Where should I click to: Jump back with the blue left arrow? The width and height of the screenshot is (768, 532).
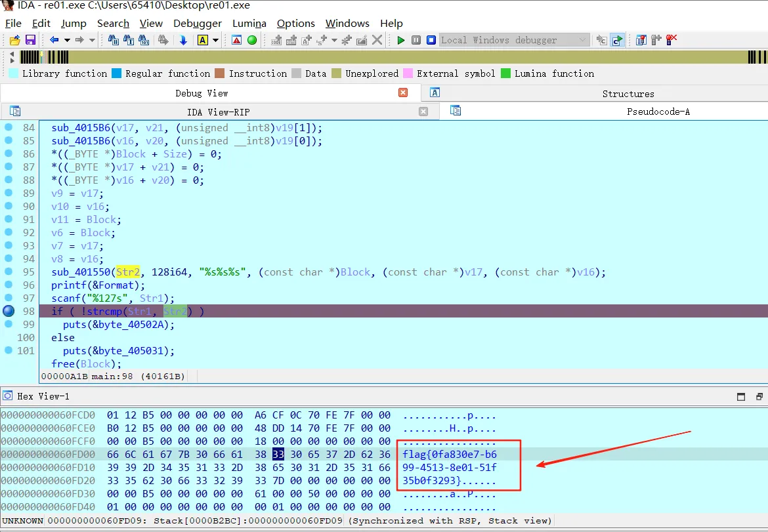pyautogui.click(x=54, y=40)
